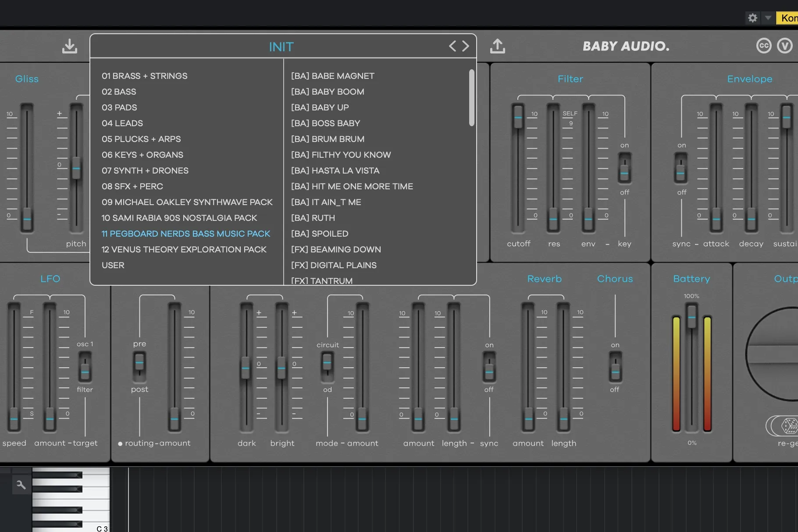Click the upload/export preset icon
Image resolution: width=798 pixels, height=532 pixels.
tap(497, 46)
